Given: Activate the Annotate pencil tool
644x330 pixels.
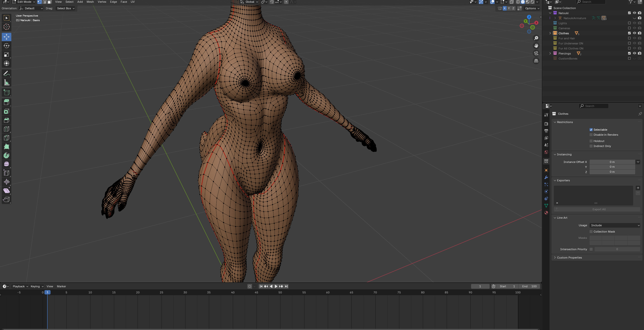Looking at the screenshot, I should coord(7,73).
